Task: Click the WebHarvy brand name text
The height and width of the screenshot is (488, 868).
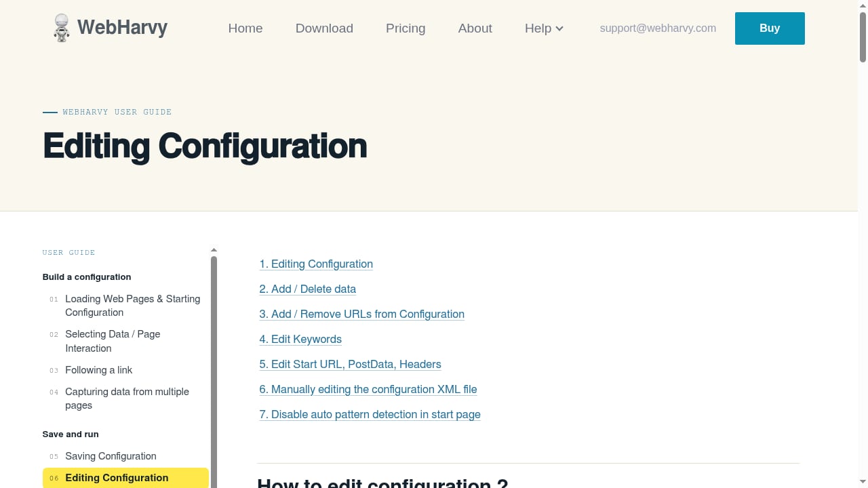Action: [x=122, y=28]
